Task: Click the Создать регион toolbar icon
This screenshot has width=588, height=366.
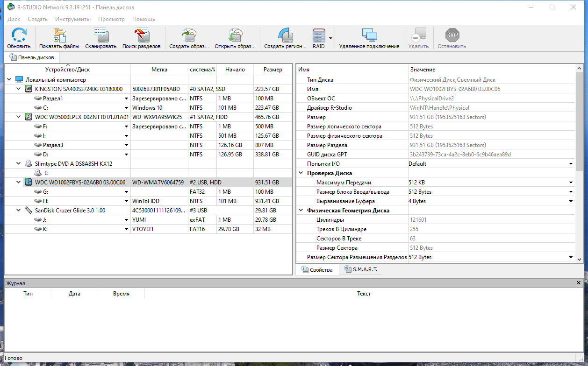Action: click(x=285, y=35)
